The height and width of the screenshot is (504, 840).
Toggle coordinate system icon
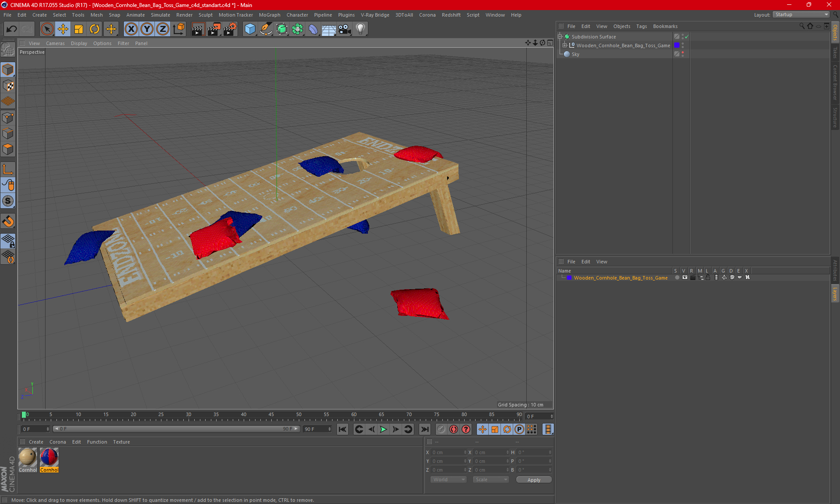pos(178,29)
